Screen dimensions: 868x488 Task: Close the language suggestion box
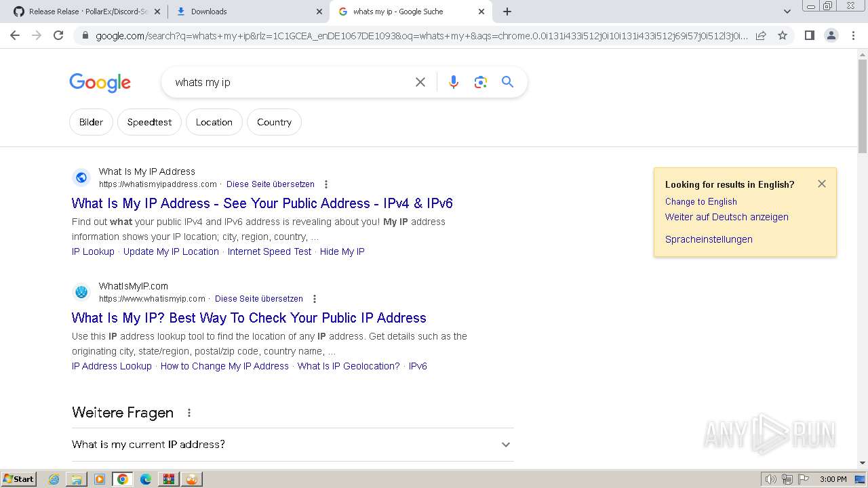coord(822,184)
